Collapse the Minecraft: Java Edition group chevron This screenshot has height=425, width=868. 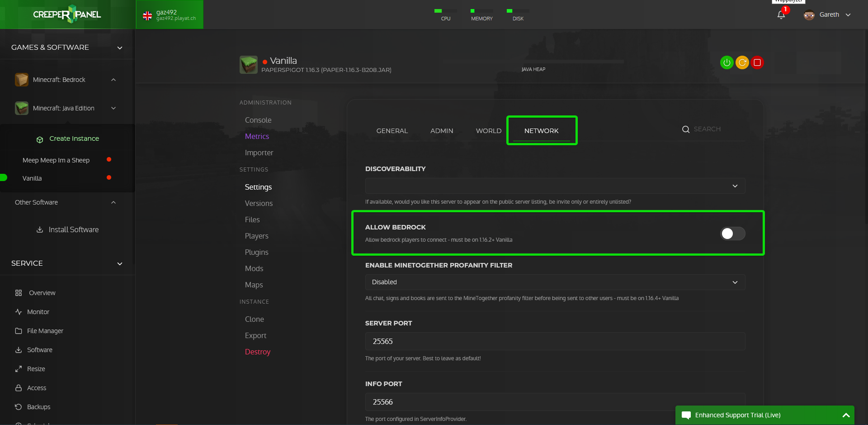click(x=113, y=108)
